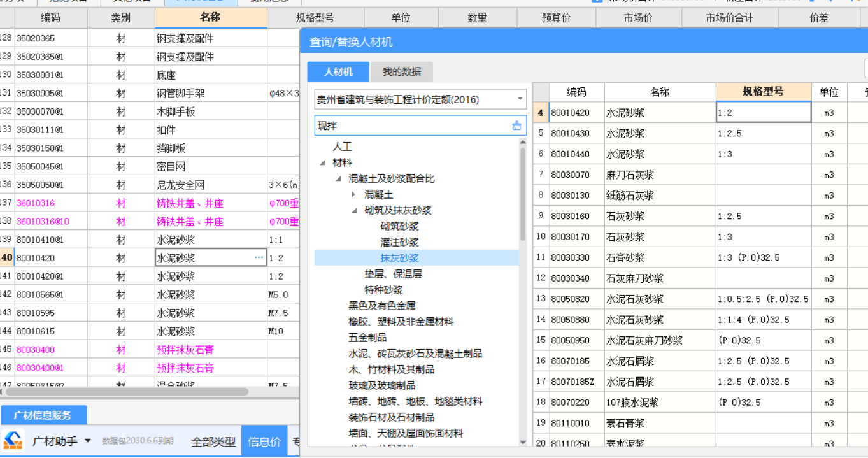The image size is (868, 458).
Task: Select 装饰石材及石材制品 category
Action: [392, 417]
